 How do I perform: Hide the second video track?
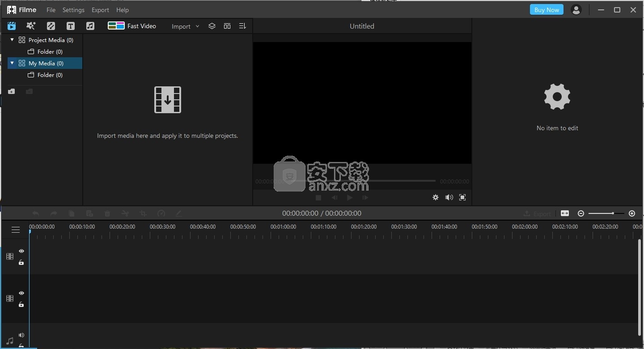tap(21, 293)
